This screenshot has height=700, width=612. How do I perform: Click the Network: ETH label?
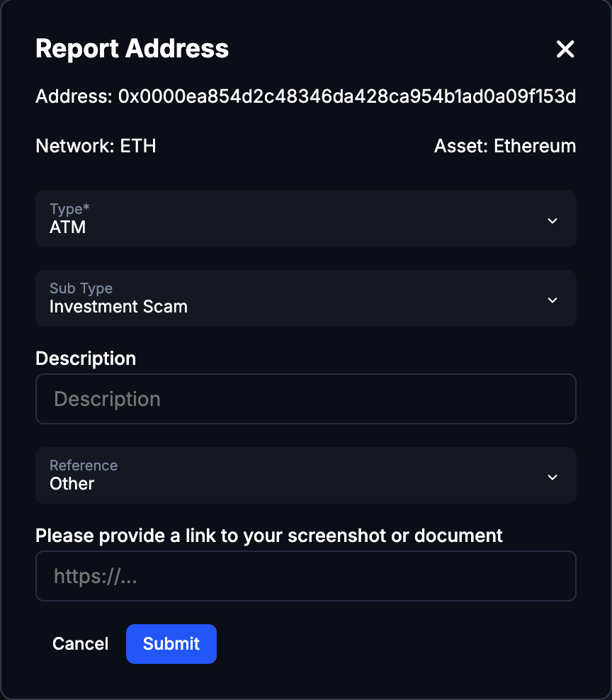(96, 146)
